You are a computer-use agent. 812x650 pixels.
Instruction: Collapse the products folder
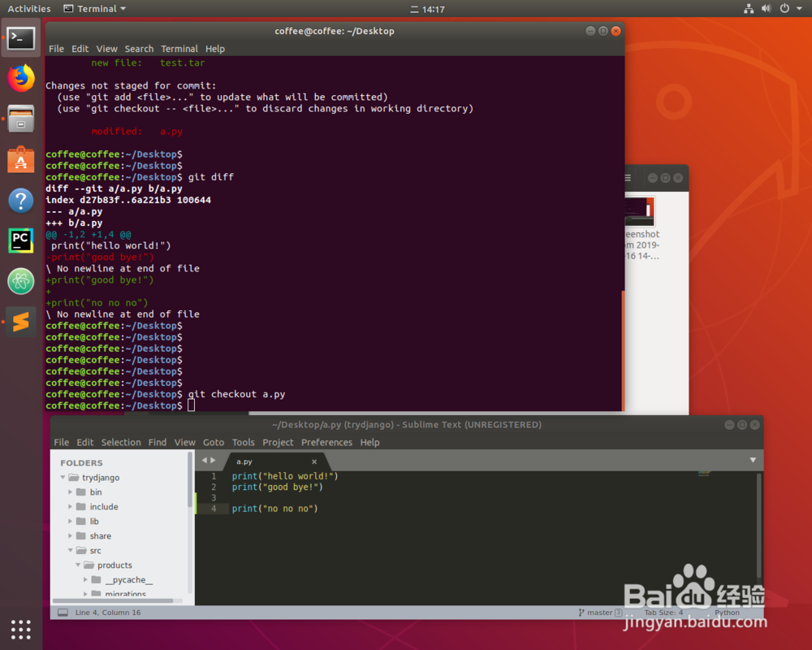[x=78, y=565]
